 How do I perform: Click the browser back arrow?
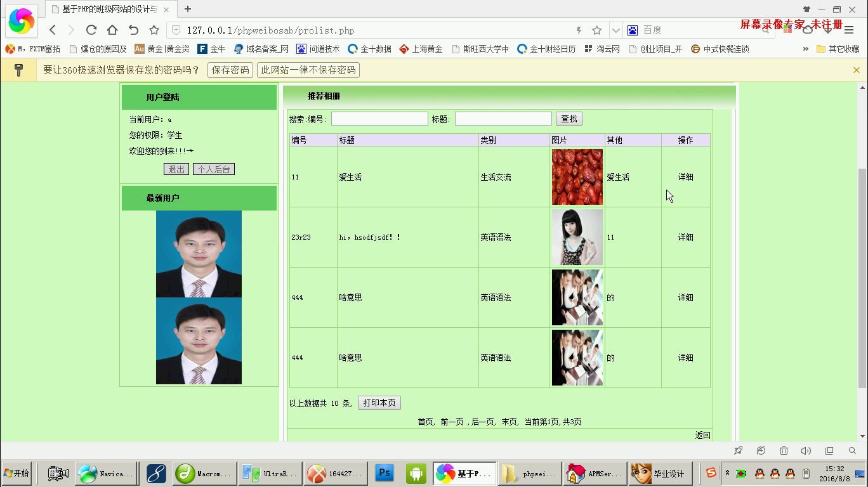53,30
